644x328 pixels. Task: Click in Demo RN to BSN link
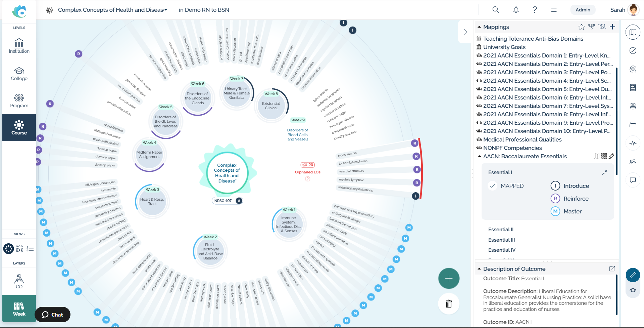[204, 10]
